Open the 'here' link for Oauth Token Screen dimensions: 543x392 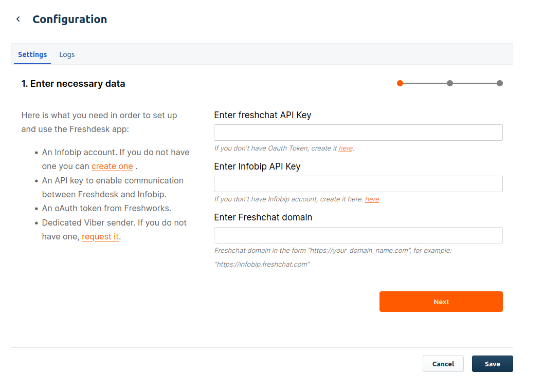click(346, 148)
